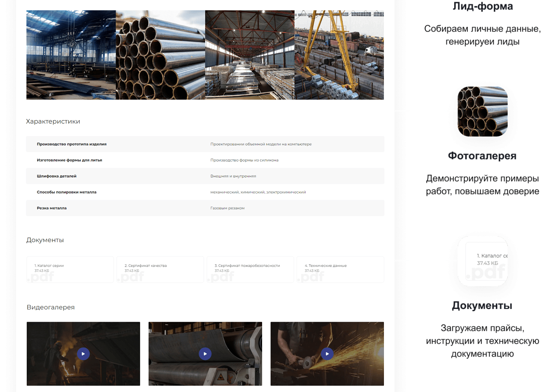The height and width of the screenshot is (392, 549).
Task: Open the Каталог серии PDF document
Action: tap(70, 269)
